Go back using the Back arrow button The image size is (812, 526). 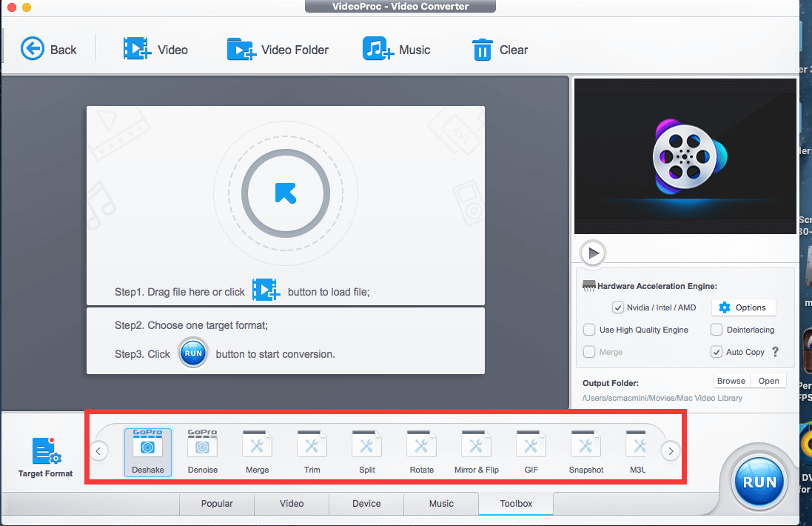48,50
